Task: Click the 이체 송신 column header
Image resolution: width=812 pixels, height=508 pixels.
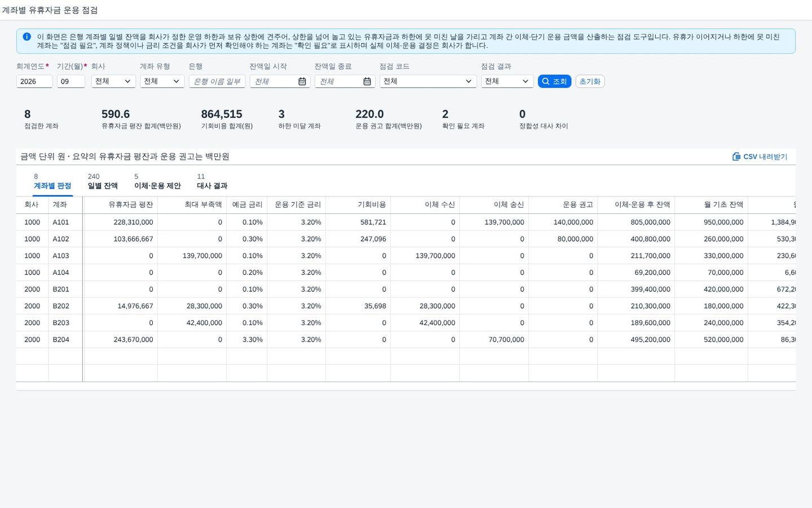Action: pyautogui.click(x=494, y=205)
